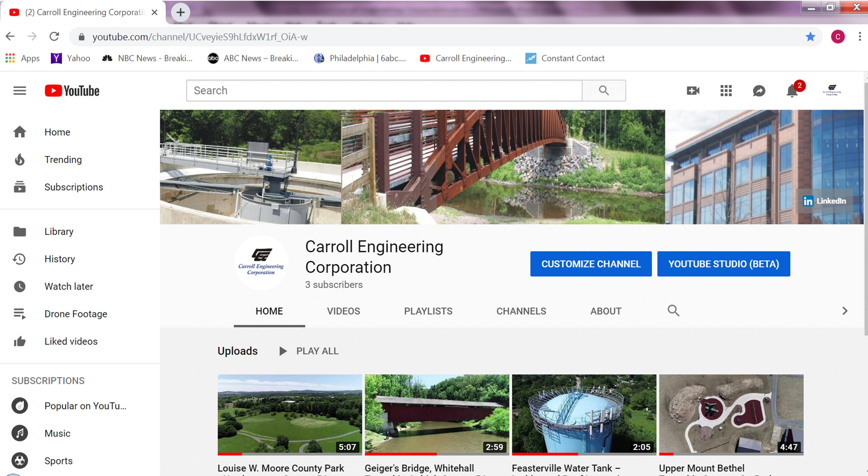Click the LinkedIn link on banner
868x476 pixels.
point(824,201)
